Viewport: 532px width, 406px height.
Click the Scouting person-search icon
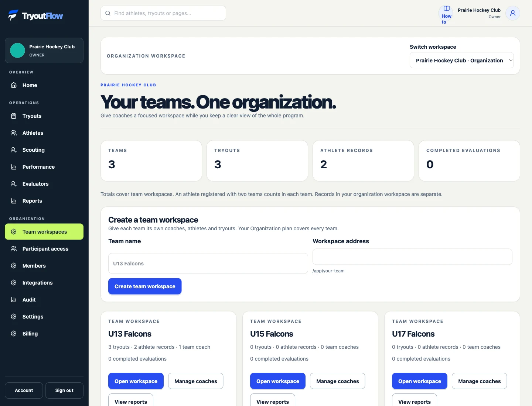(x=14, y=150)
